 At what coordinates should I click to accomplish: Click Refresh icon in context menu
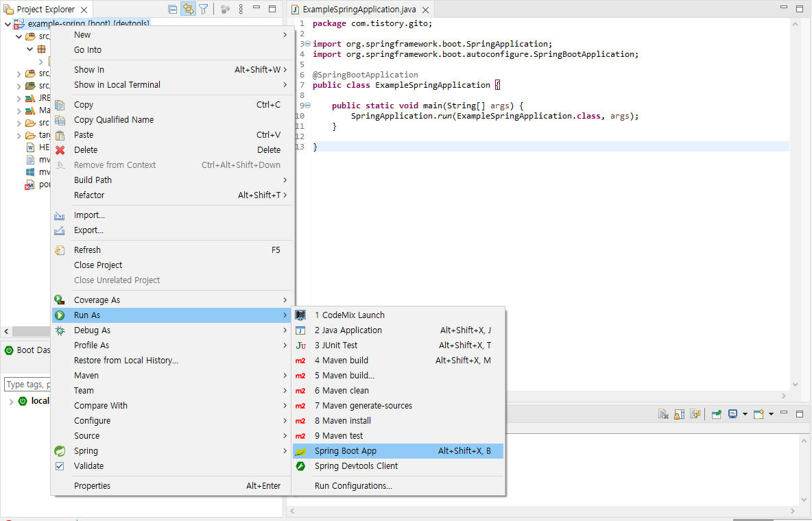pos(60,250)
